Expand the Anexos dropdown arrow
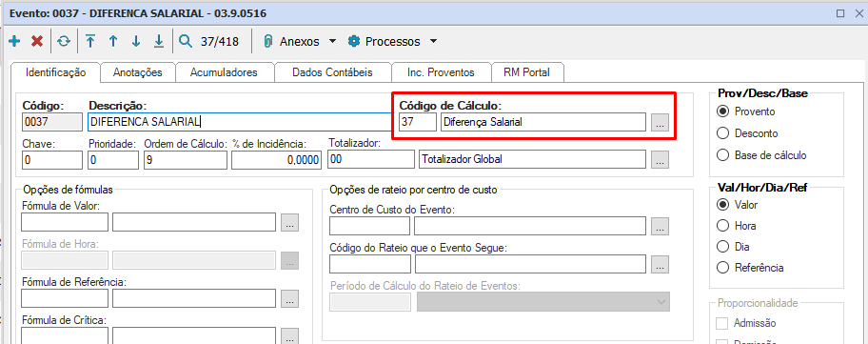Viewport: 868px width, 344px height. pyautogui.click(x=332, y=42)
